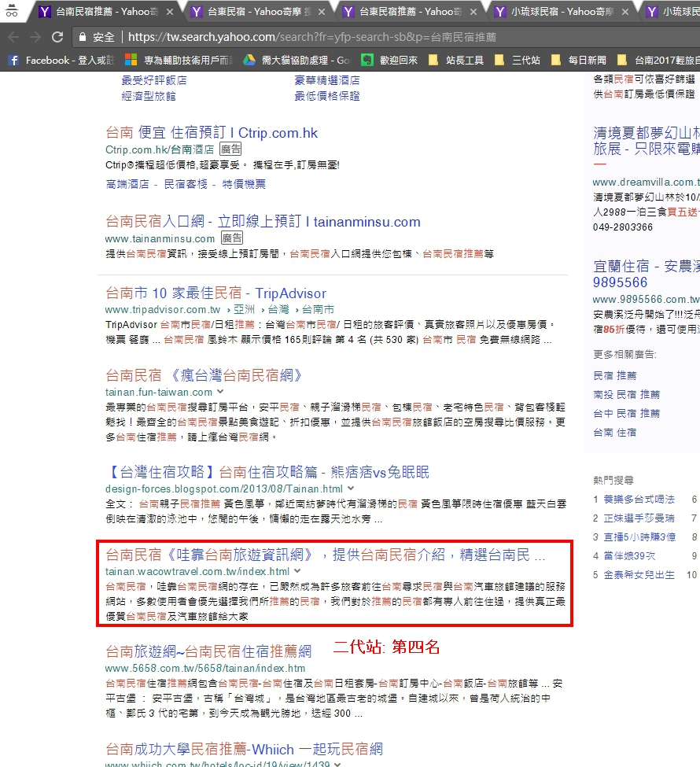
Task: Click the www.dreamvilla.com.tw sidebar URL
Action: click(647, 182)
